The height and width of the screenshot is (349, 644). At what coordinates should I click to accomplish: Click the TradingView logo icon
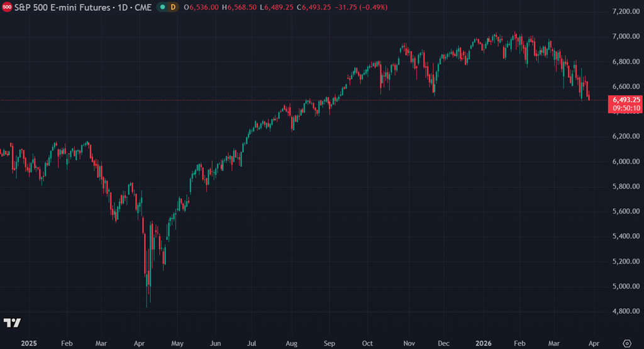[x=12, y=323]
